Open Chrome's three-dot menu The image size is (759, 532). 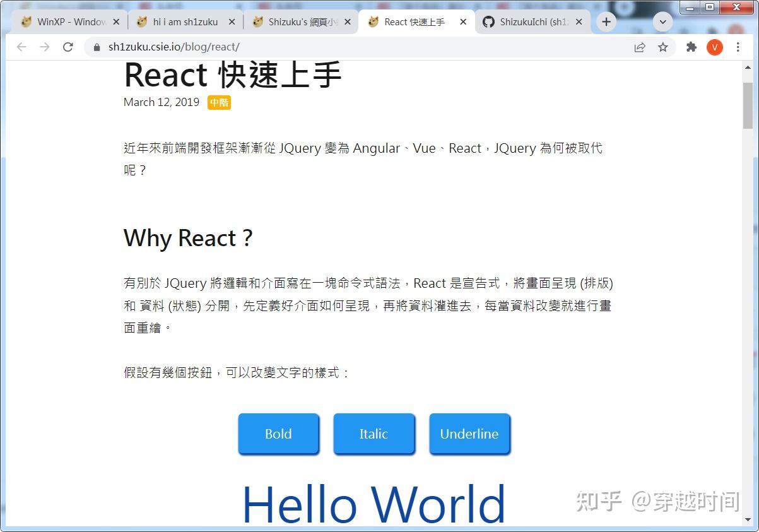[738, 47]
